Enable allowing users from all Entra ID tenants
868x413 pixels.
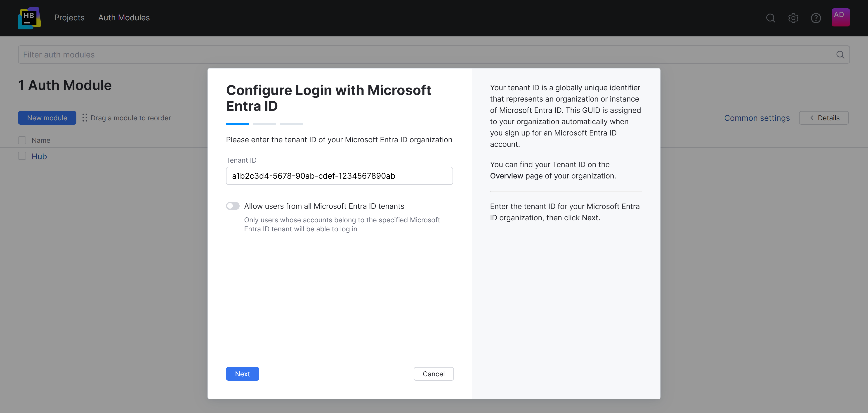[233, 206]
